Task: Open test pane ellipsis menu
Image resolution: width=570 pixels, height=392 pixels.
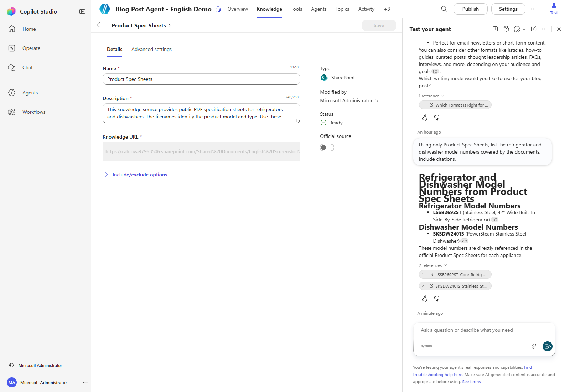Action: coord(544,29)
